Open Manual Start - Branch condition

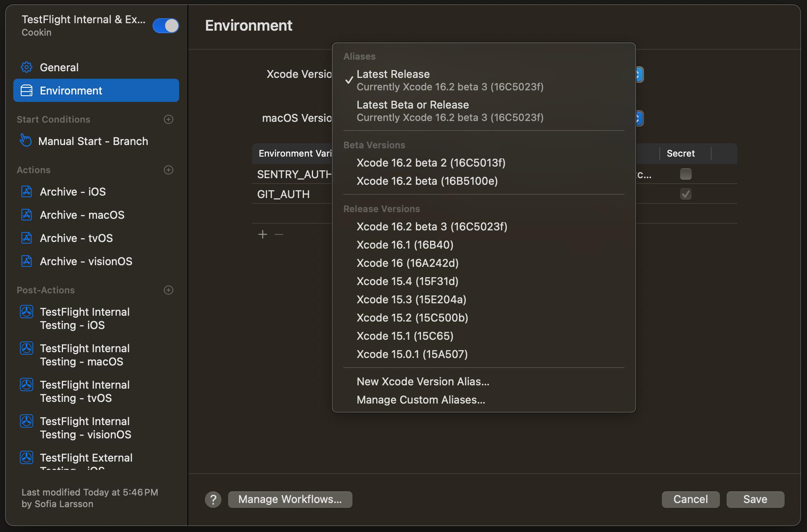click(x=96, y=141)
